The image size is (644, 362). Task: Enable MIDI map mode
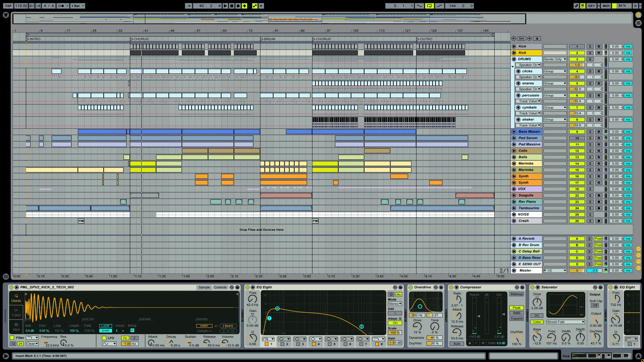click(606, 6)
